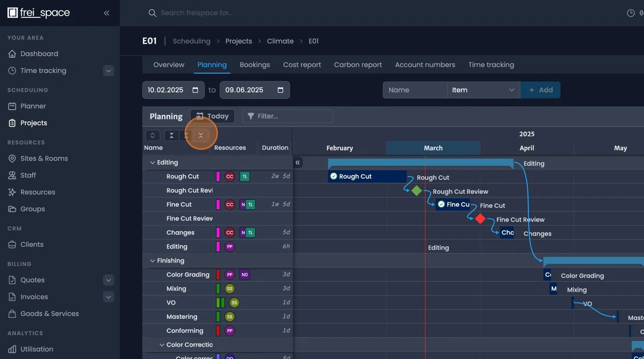Collapse the task list panel with the double-arrow toggle
Viewport: 644px width, 359px height.
tap(298, 162)
